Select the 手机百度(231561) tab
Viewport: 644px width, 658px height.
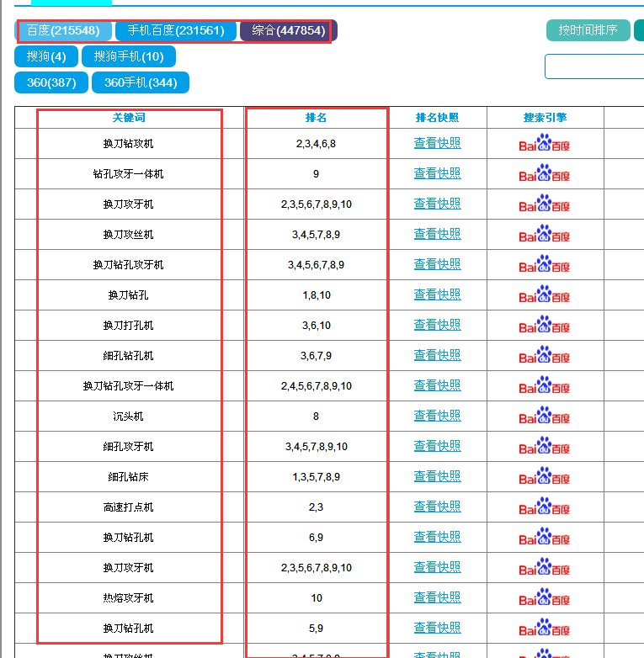(x=175, y=30)
